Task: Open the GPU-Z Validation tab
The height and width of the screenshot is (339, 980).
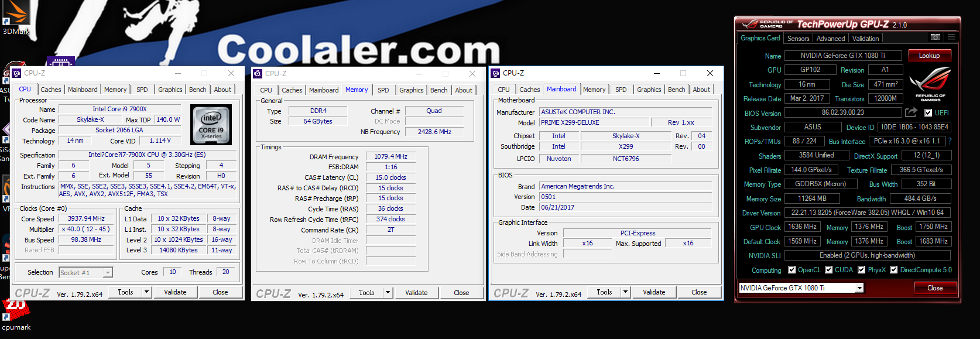Action: tap(865, 39)
